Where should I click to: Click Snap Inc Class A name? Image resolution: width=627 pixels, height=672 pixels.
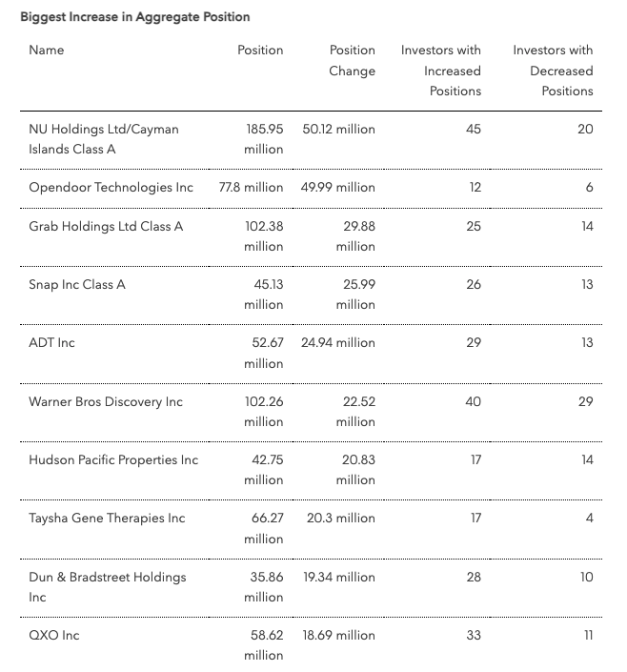pyautogui.click(x=77, y=285)
